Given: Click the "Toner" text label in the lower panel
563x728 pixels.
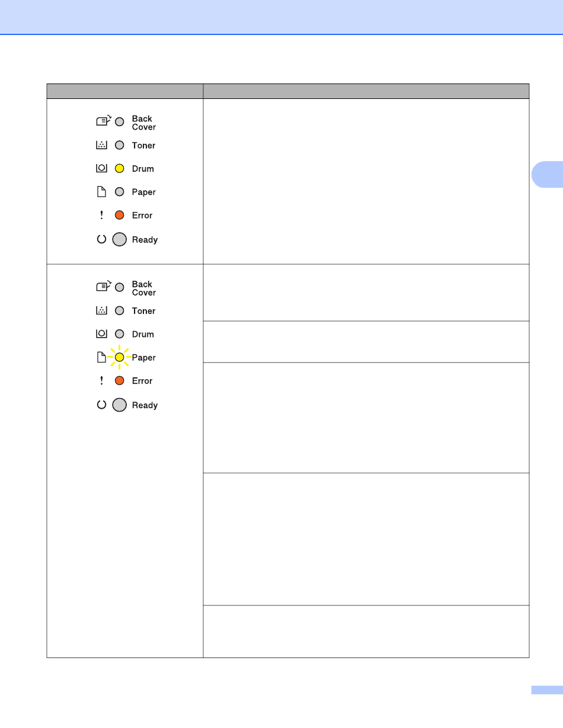Looking at the screenshot, I should click(143, 311).
